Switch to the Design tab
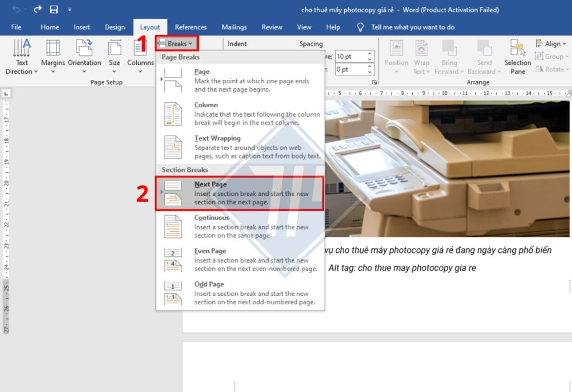Viewport: 572px width, 392px height. point(115,27)
